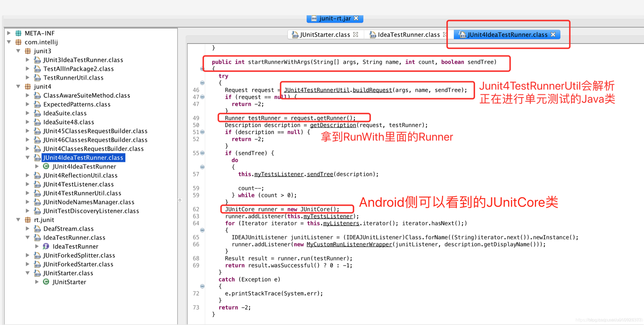Click the JUnit3IdeaTestRunner.class file icon
644x325 pixels.
click(x=37, y=60)
